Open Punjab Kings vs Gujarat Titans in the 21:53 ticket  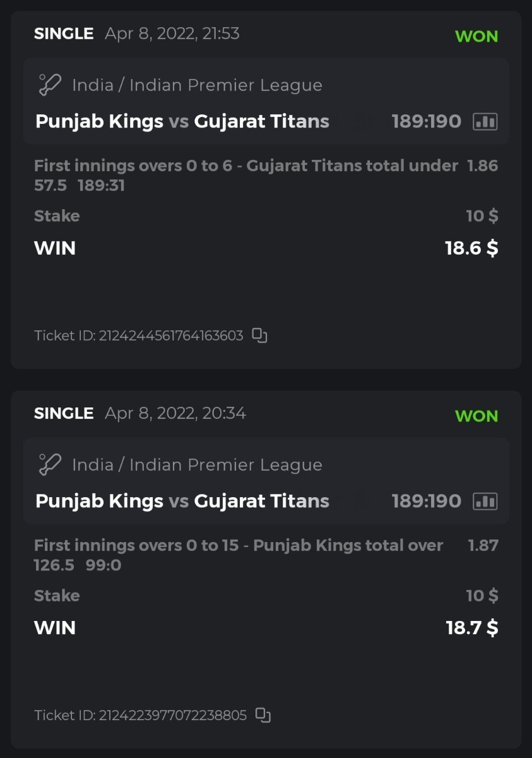click(182, 121)
